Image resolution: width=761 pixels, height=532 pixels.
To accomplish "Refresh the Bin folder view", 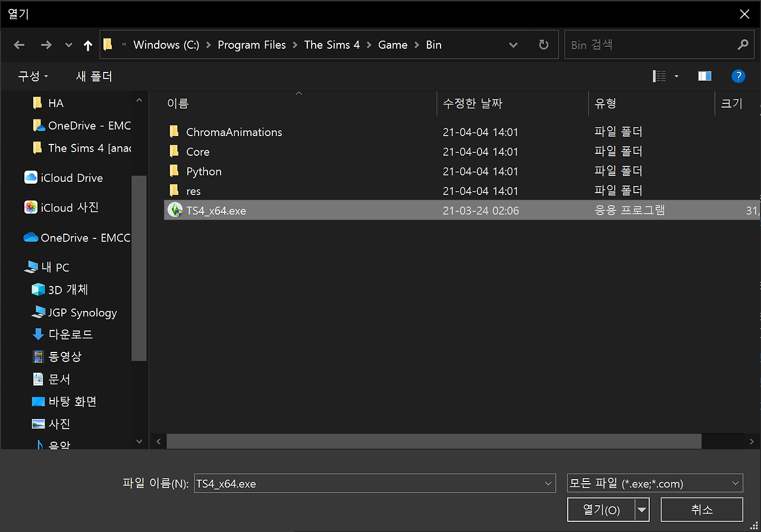I will [x=543, y=45].
